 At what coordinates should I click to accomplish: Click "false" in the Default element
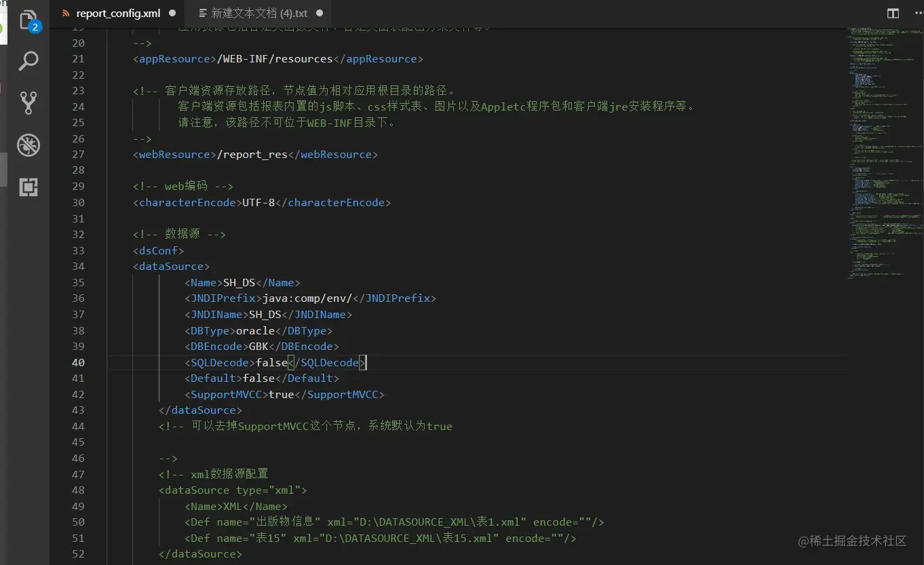[259, 378]
